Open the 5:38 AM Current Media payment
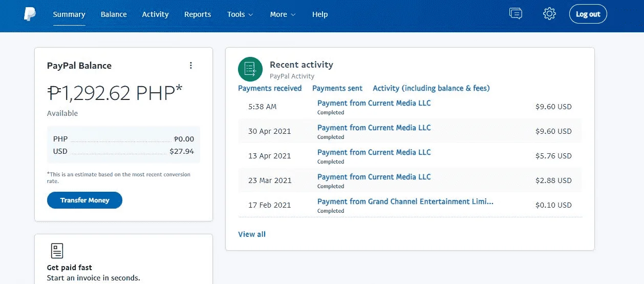644x284 pixels. coord(374,103)
